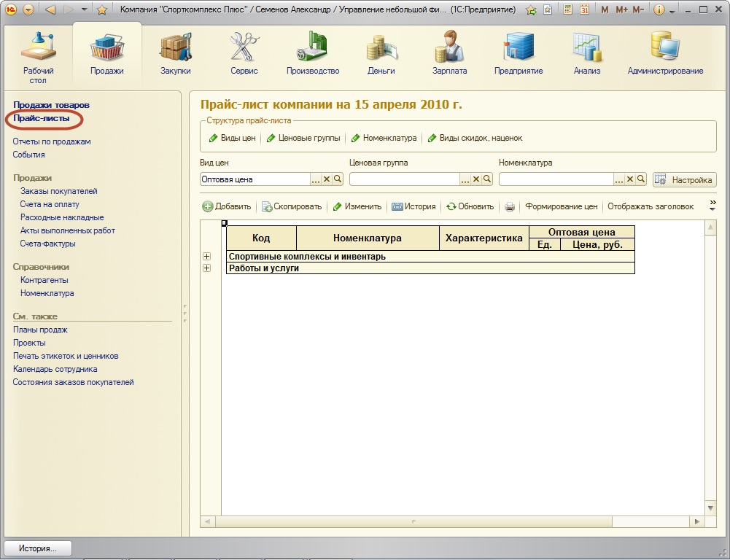Expand the Работы и услуги group

pos(207,268)
